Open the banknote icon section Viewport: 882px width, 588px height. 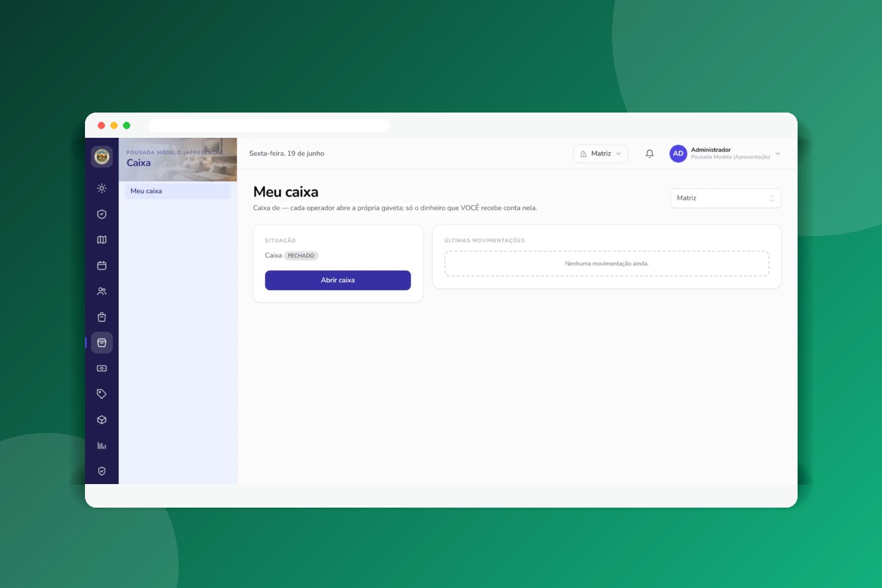pyautogui.click(x=102, y=369)
